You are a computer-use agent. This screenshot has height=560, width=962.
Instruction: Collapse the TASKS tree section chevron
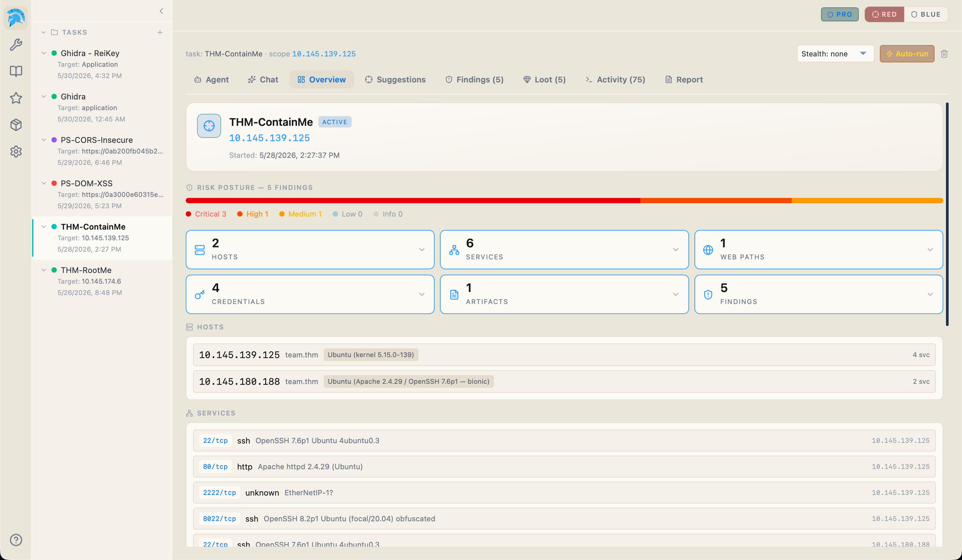tap(43, 32)
